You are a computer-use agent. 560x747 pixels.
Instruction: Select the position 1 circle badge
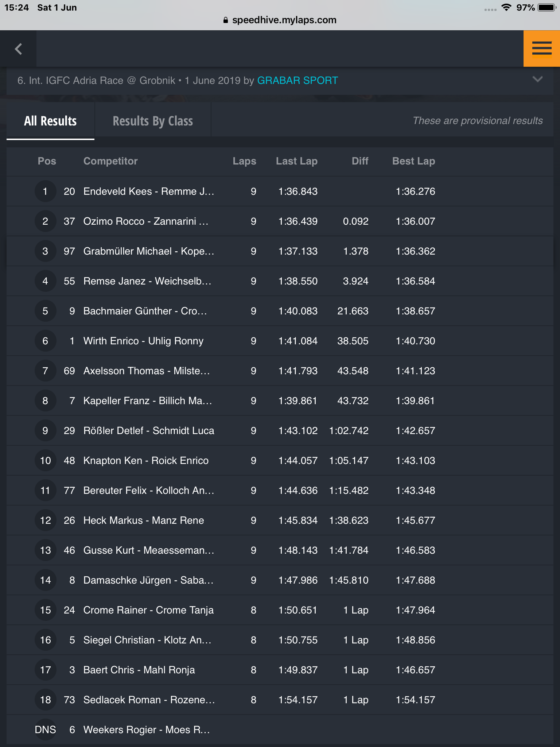pos(45,191)
